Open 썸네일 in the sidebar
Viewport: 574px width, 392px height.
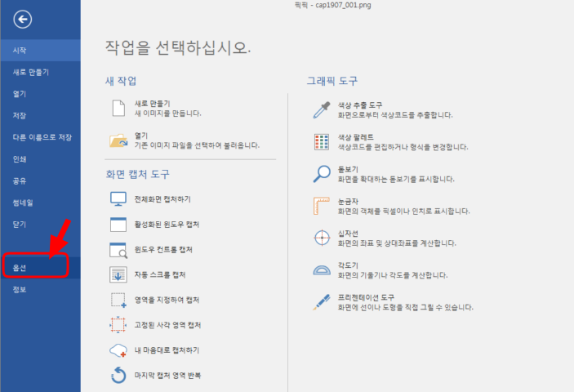40,203
